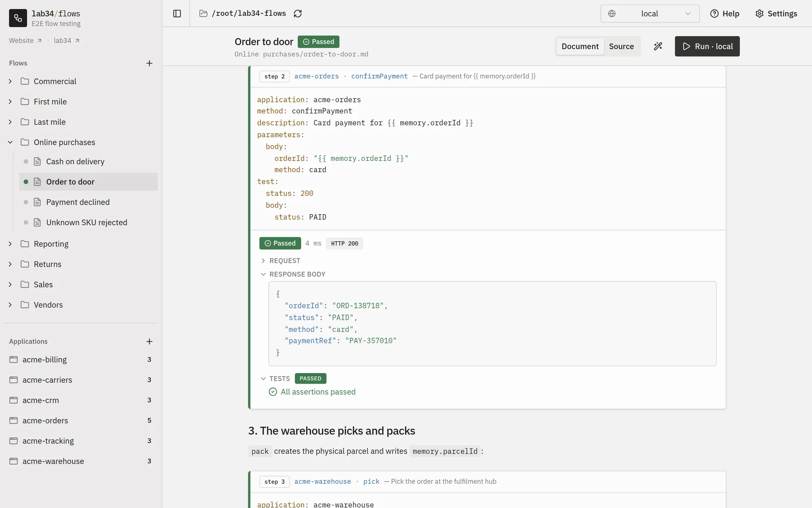Collapse the RESPONSE BODY section
The image size is (812, 508).
pyautogui.click(x=293, y=274)
